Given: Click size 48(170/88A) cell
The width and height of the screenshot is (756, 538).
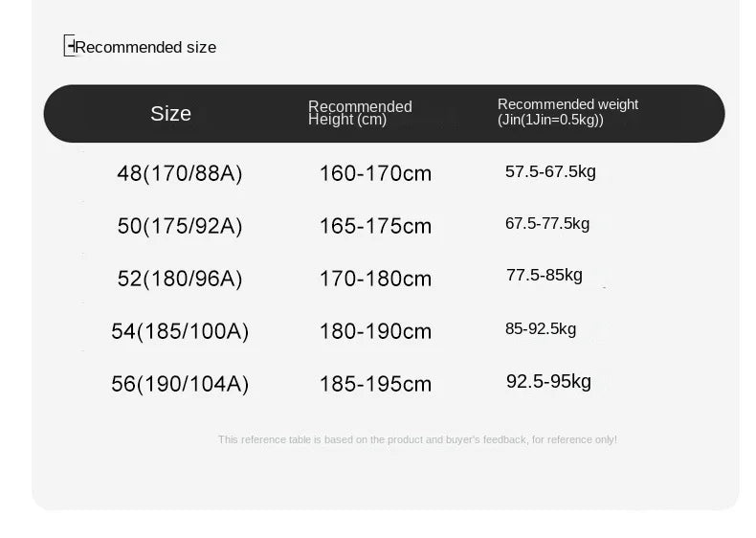Looking at the screenshot, I should point(179,173).
